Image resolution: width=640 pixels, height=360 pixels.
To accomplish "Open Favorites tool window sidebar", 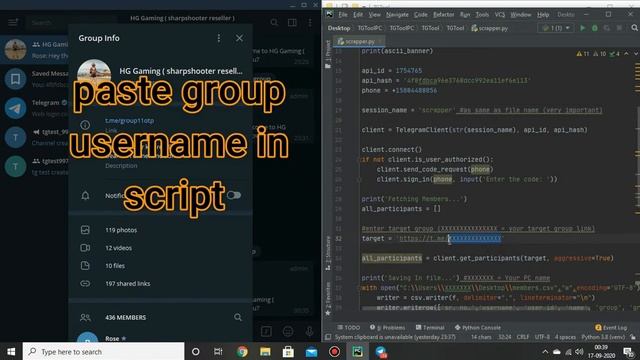I will [x=328, y=299].
